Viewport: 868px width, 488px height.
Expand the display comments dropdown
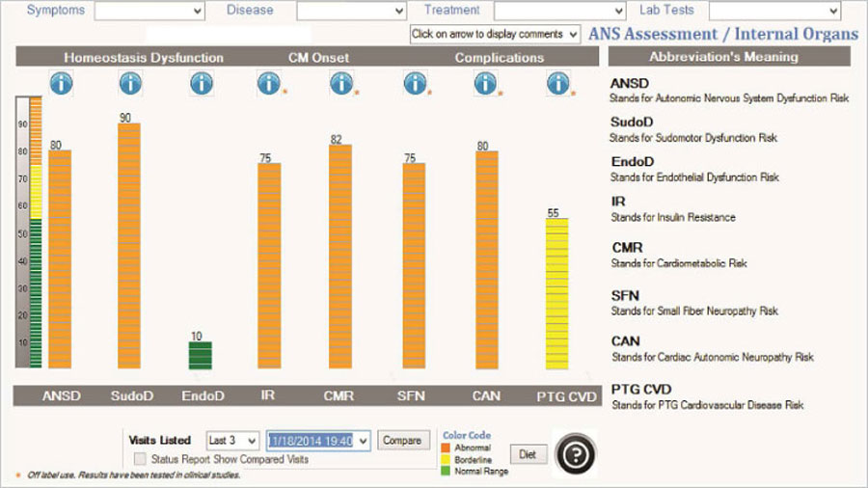[495, 35]
